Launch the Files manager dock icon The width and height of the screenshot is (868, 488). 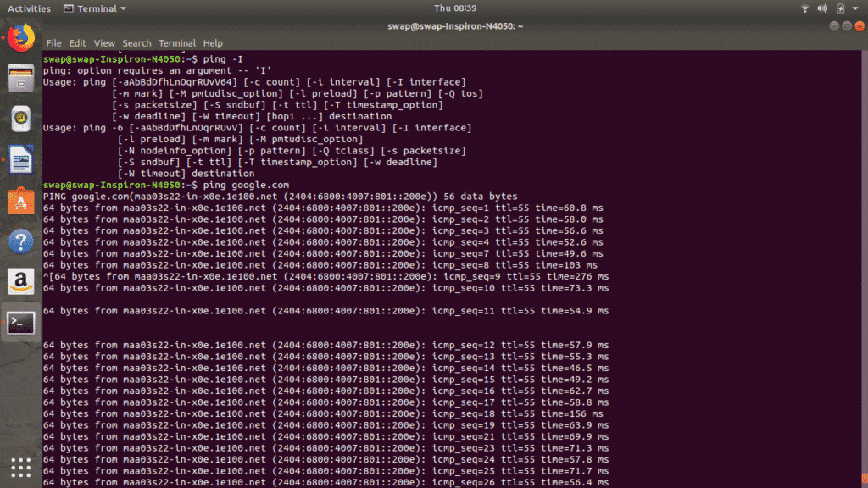21,78
